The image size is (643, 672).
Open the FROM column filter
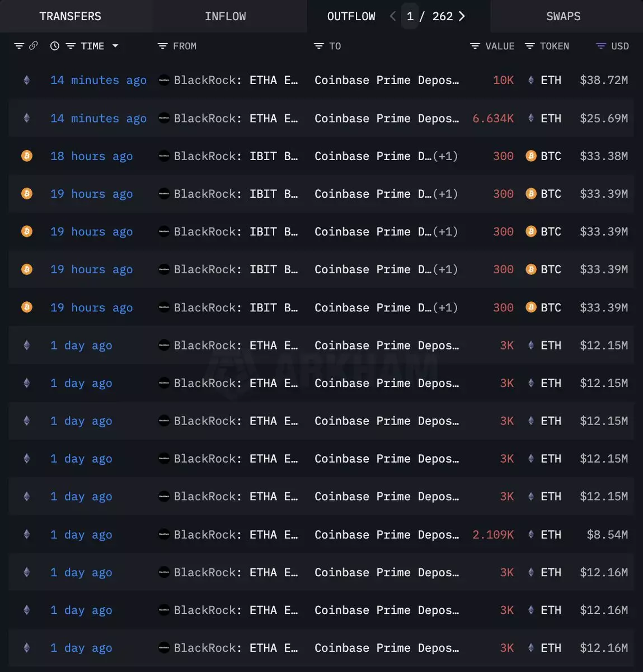[x=163, y=46]
